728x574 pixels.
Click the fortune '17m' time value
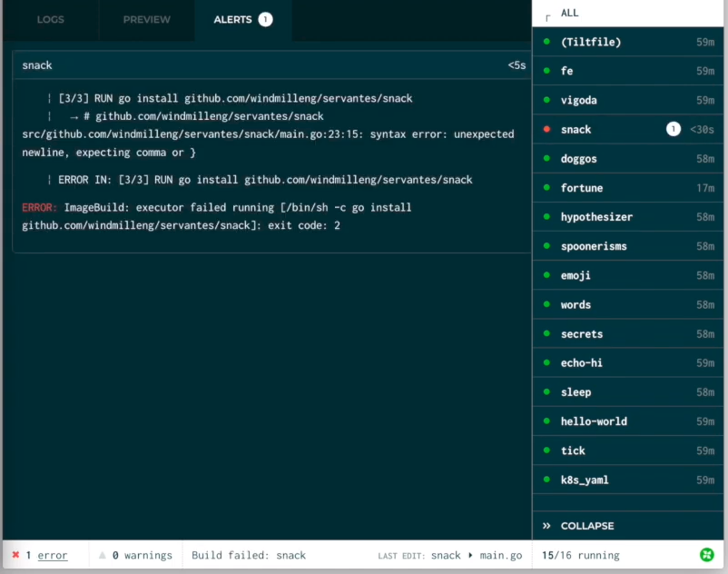[x=705, y=188]
